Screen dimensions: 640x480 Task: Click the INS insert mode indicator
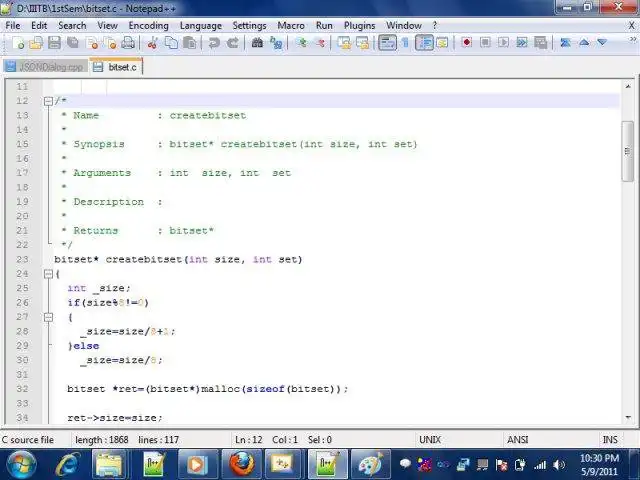pos(610,440)
